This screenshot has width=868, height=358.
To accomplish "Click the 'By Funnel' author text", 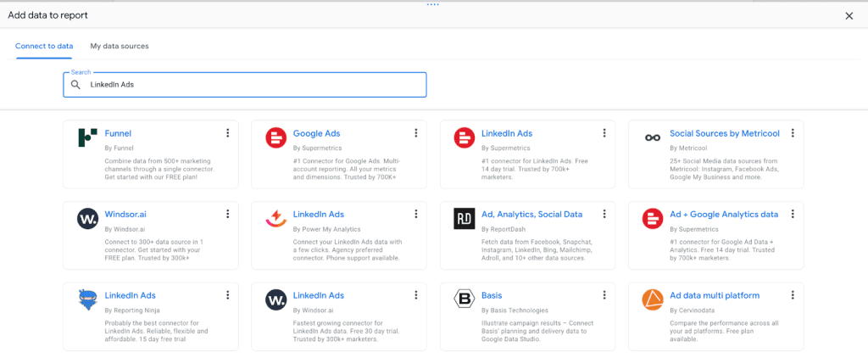I will tap(119, 148).
